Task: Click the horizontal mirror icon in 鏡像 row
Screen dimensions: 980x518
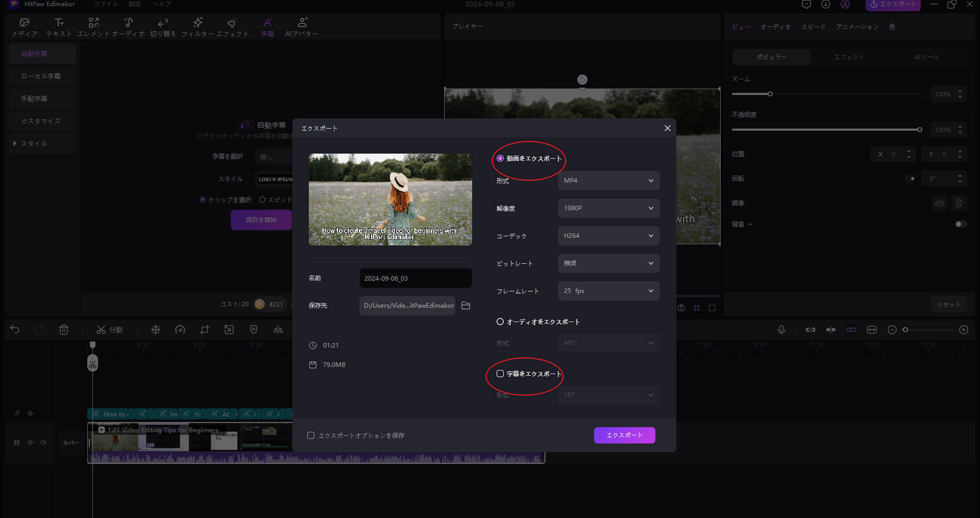Action: tap(939, 203)
